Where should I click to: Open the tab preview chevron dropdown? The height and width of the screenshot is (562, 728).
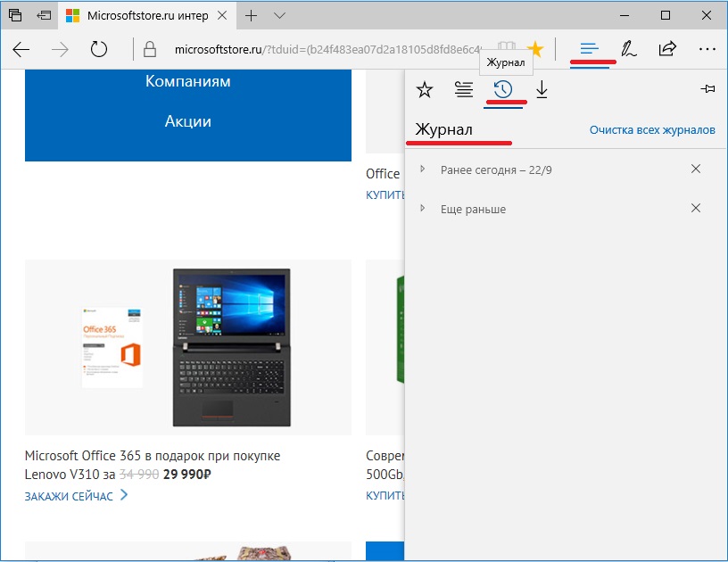tap(280, 15)
